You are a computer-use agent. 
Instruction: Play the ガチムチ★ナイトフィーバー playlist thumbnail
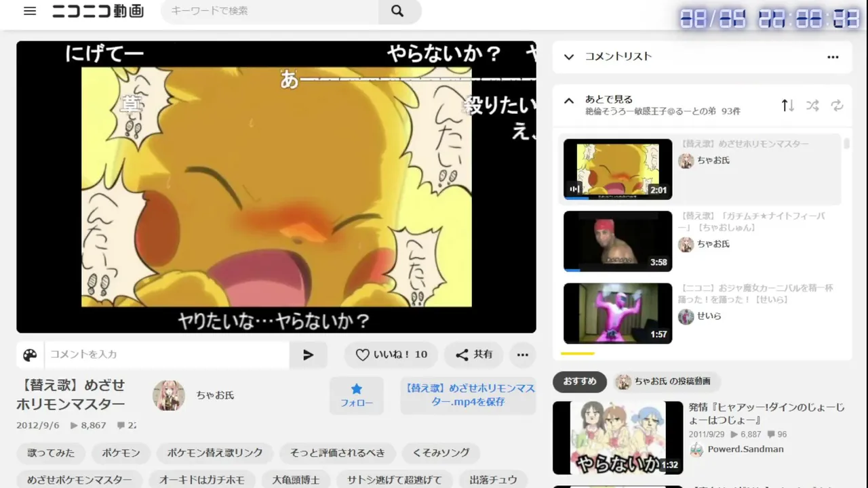click(x=618, y=241)
